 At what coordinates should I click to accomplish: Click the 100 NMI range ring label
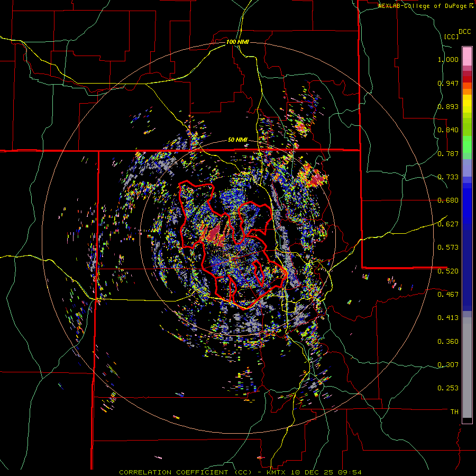pos(237,42)
